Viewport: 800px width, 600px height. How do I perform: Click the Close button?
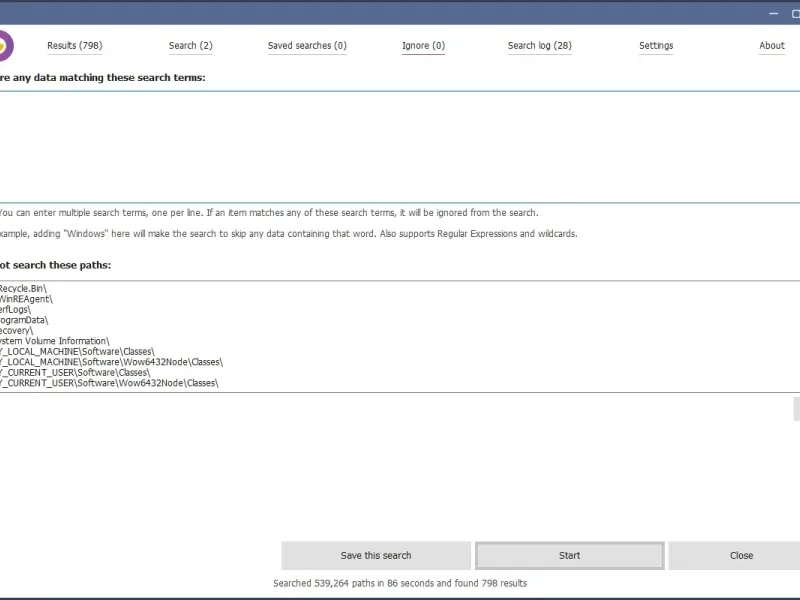735,555
